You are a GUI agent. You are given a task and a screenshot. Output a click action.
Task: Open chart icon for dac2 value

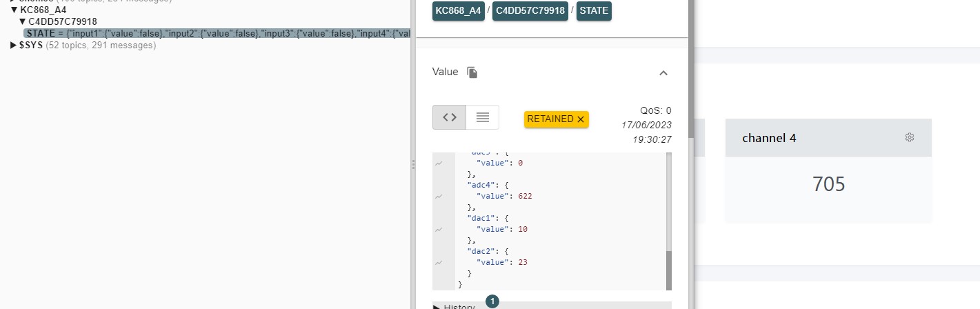pos(439,263)
